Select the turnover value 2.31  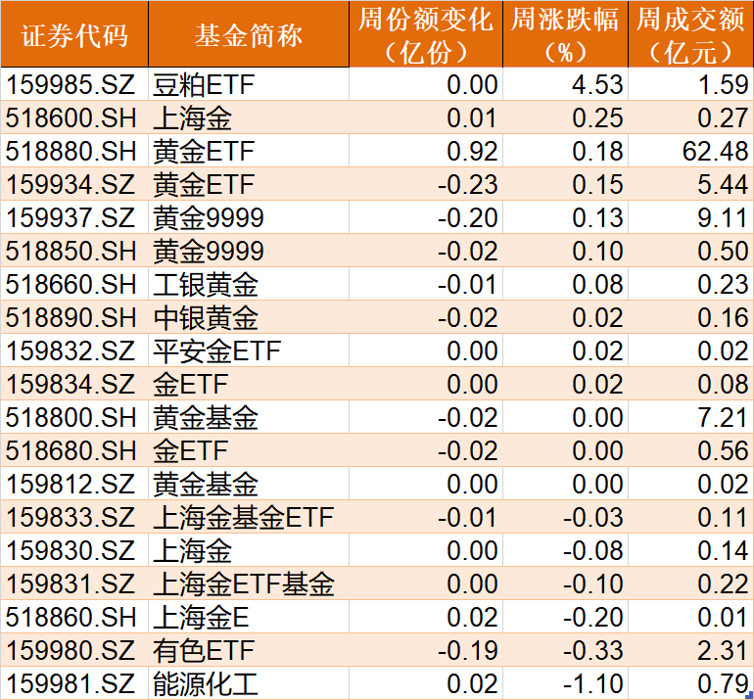pos(723,650)
